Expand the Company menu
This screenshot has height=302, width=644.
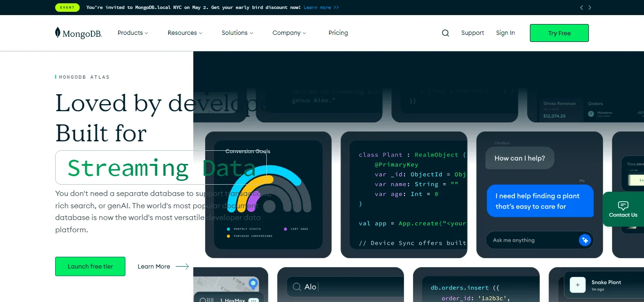(x=289, y=33)
